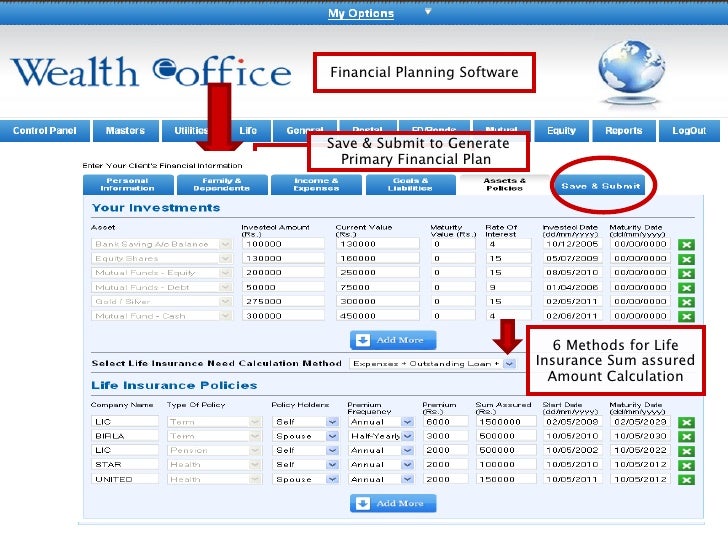
Task: Click the Save & Submit button
Action: pyautogui.click(x=601, y=186)
